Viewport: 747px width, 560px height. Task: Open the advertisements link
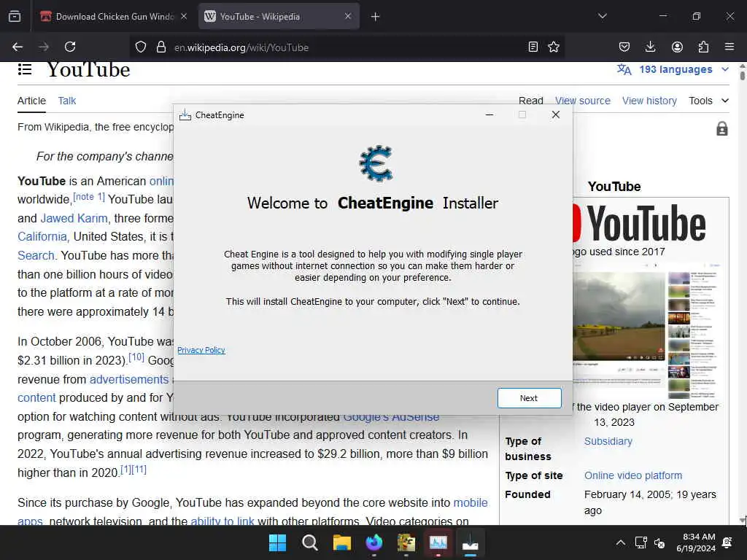[129, 379]
